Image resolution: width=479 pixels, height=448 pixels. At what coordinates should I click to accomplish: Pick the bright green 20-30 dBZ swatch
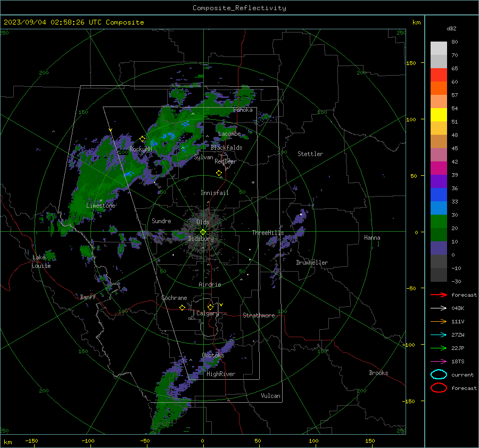[x=439, y=222]
